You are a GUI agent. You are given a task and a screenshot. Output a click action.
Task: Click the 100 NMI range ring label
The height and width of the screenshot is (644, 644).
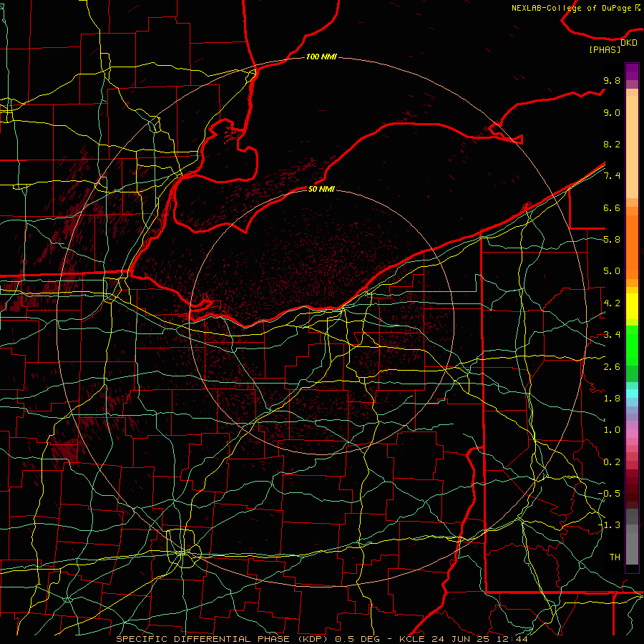click(321, 57)
